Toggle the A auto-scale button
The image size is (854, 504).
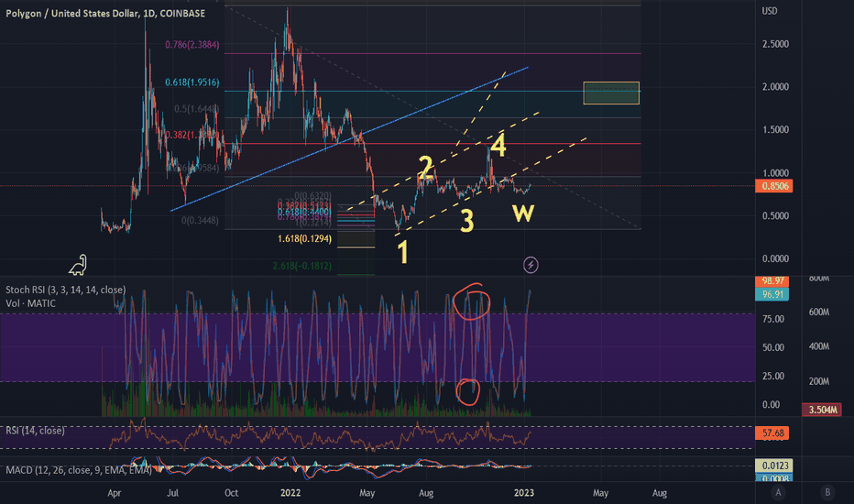point(778,493)
